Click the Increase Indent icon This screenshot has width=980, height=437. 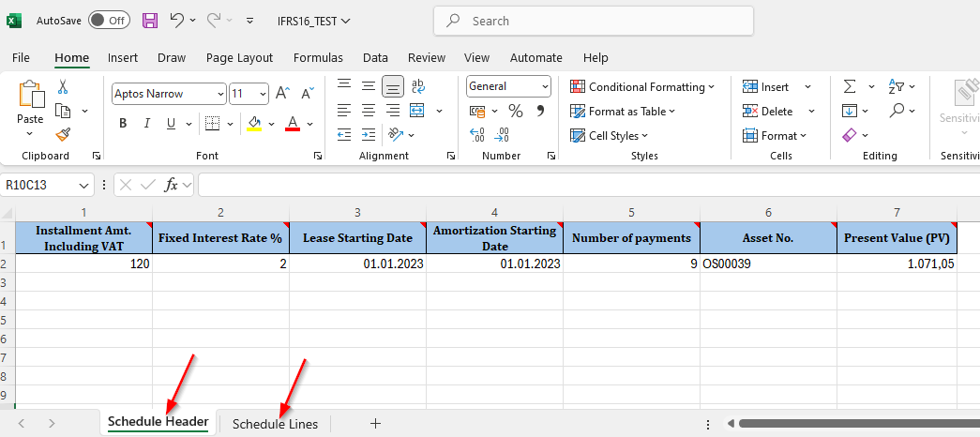(x=369, y=134)
